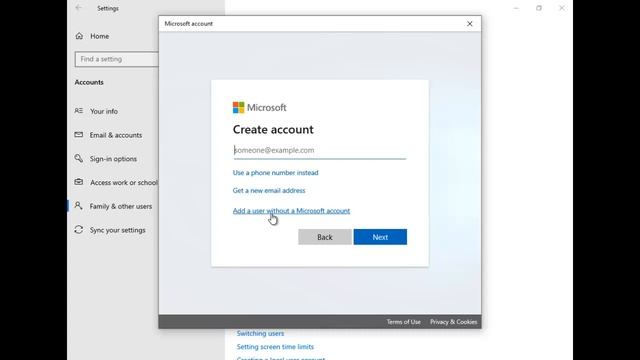Click the Next button
This screenshot has height=360, width=640.
(380, 237)
